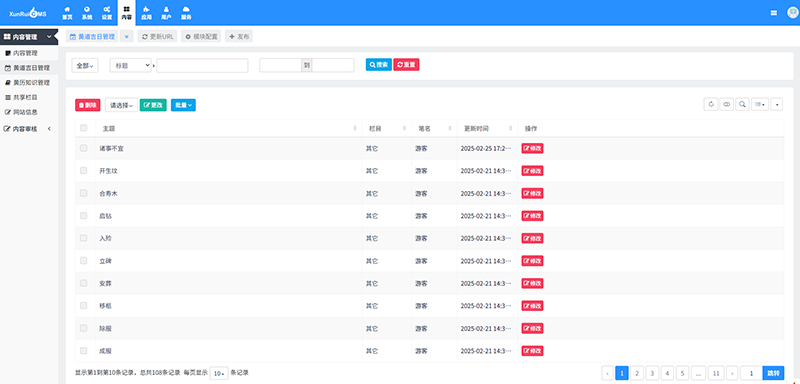Check the box for the 开生坟 row
The height and width of the screenshot is (384, 800).
click(x=84, y=170)
